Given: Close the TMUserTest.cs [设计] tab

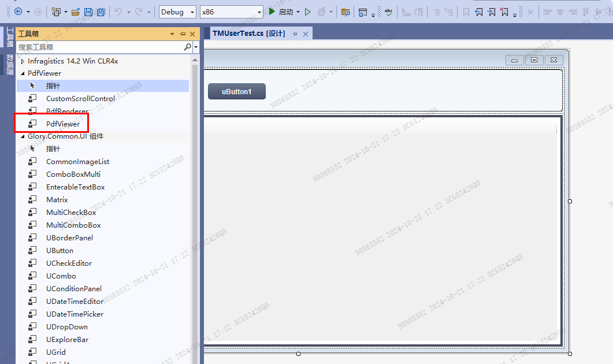Looking at the screenshot, I should 306,34.
